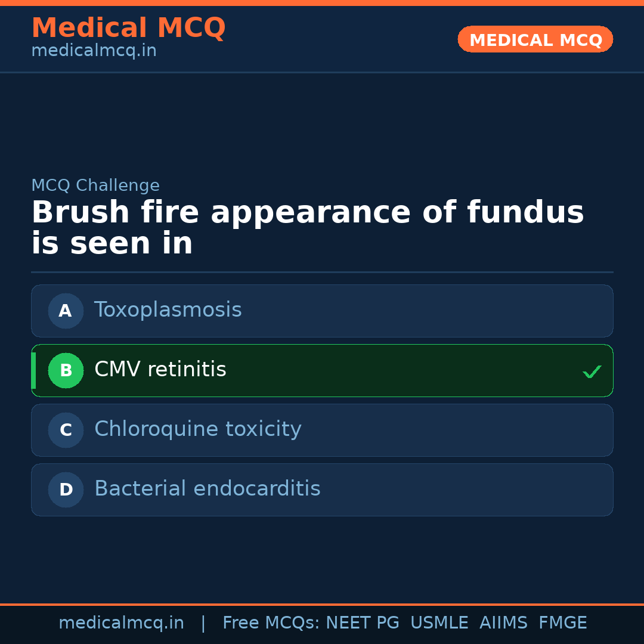Viewport: 644px width, 644px height.
Task: Select the Bacterial endocarditis answer text
Action: [x=207, y=489]
